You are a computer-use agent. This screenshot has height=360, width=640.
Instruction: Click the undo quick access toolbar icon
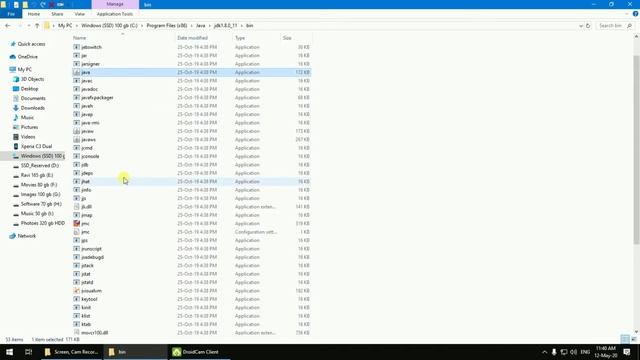(x=34, y=4)
